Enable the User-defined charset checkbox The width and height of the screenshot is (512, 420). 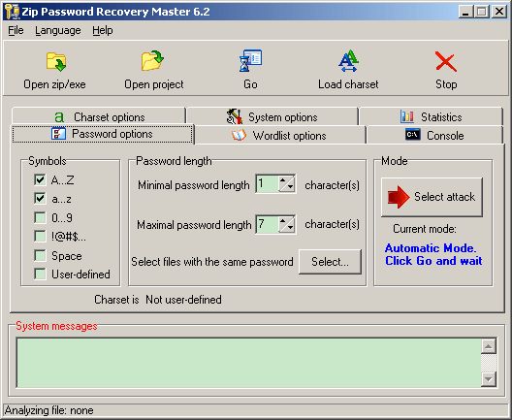point(40,274)
